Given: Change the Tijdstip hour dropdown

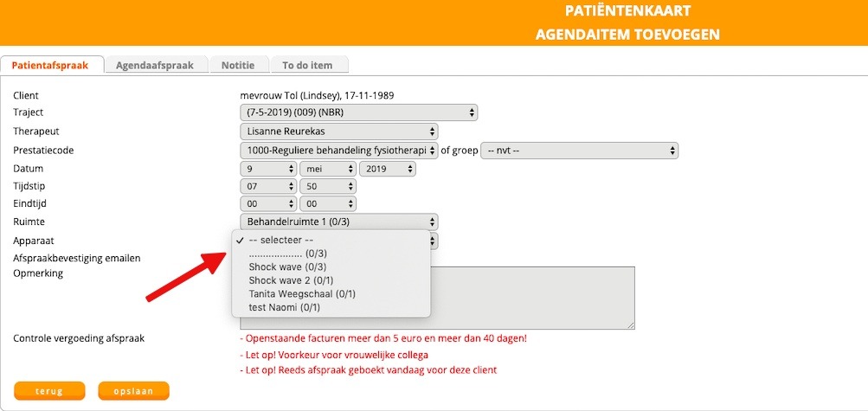Looking at the screenshot, I should (267, 186).
